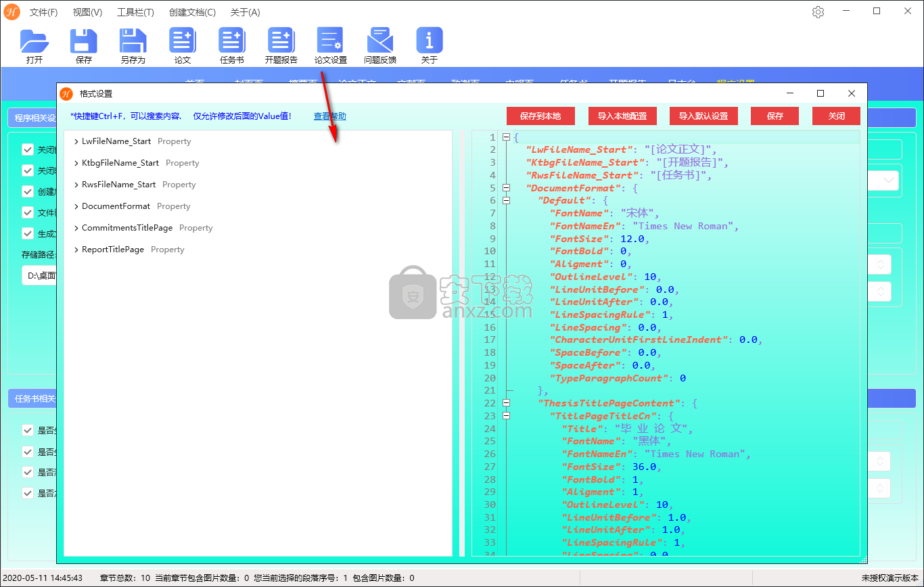Screen dimensions: 924x587
Task: Collapse the root brace fold at line 1
Action: click(506, 137)
